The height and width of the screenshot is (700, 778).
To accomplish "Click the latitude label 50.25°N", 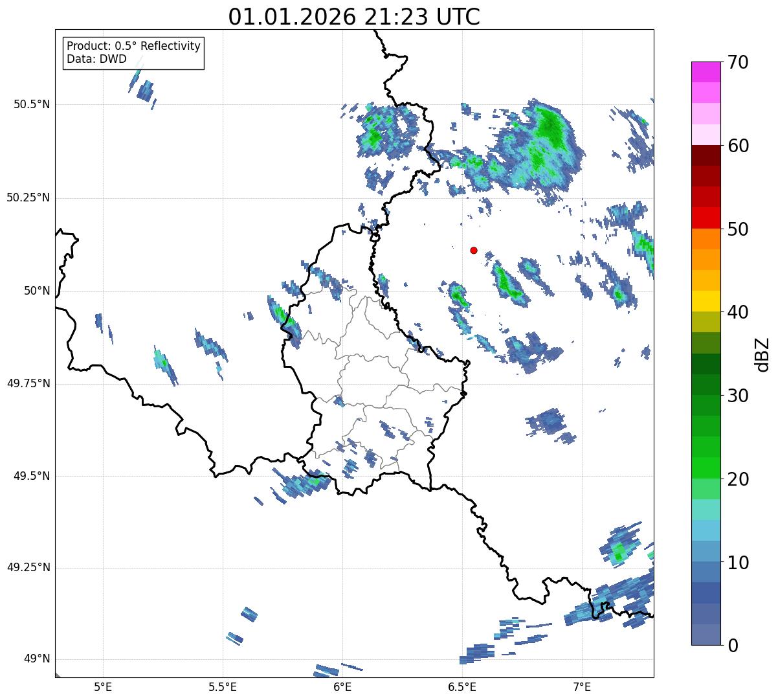I will coord(28,198).
